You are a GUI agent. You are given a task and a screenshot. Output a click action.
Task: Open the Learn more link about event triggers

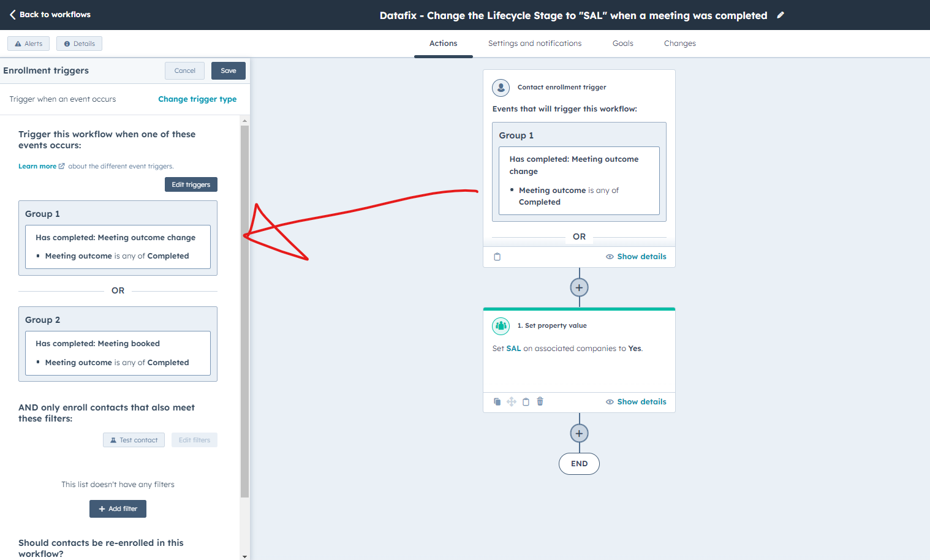(38, 165)
